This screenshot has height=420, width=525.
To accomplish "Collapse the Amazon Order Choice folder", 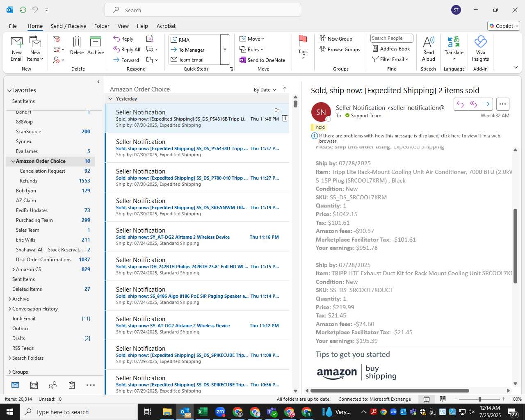I will (13, 161).
